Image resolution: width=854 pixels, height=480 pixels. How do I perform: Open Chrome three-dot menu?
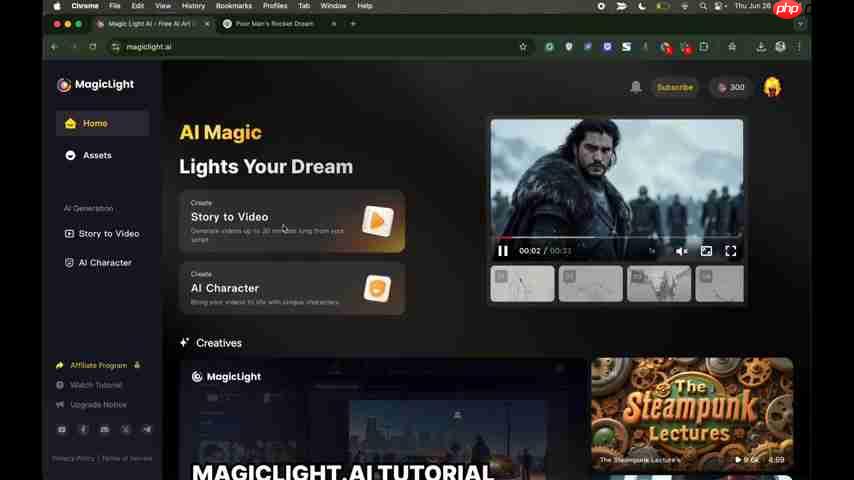[799, 47]
